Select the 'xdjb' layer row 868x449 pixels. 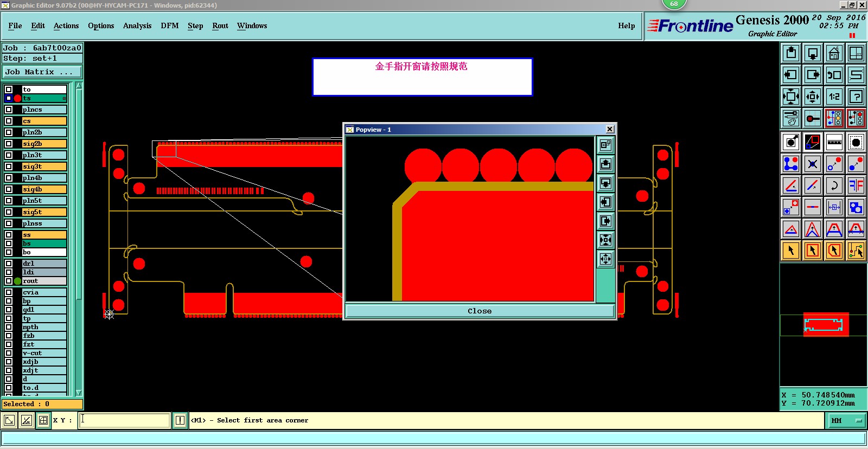44,362
